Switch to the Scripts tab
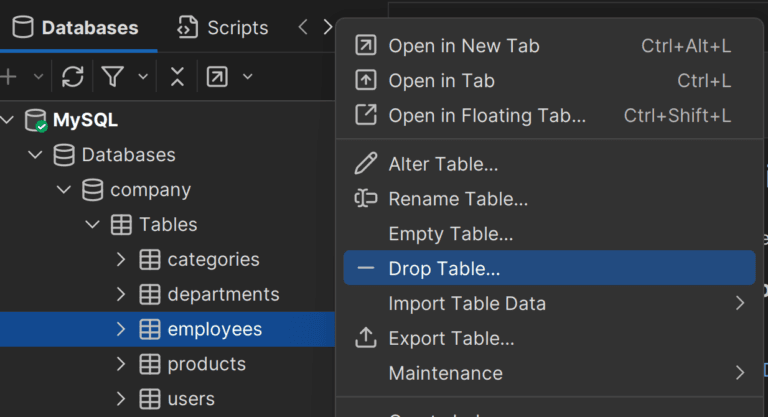The height and width of the screenshot is (417, 768). [222, 27]
